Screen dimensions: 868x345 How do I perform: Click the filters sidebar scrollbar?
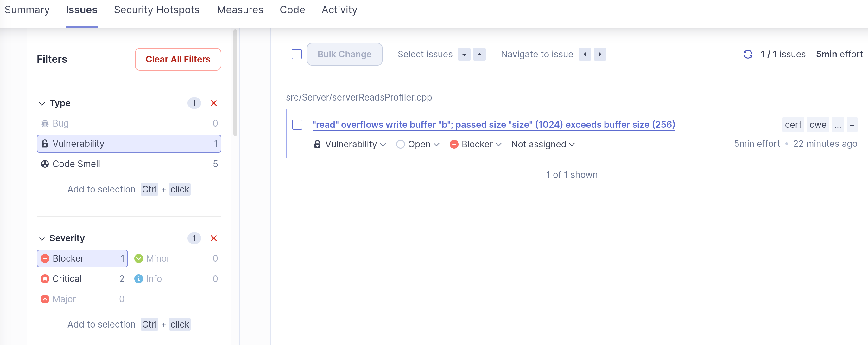[235, 83]
